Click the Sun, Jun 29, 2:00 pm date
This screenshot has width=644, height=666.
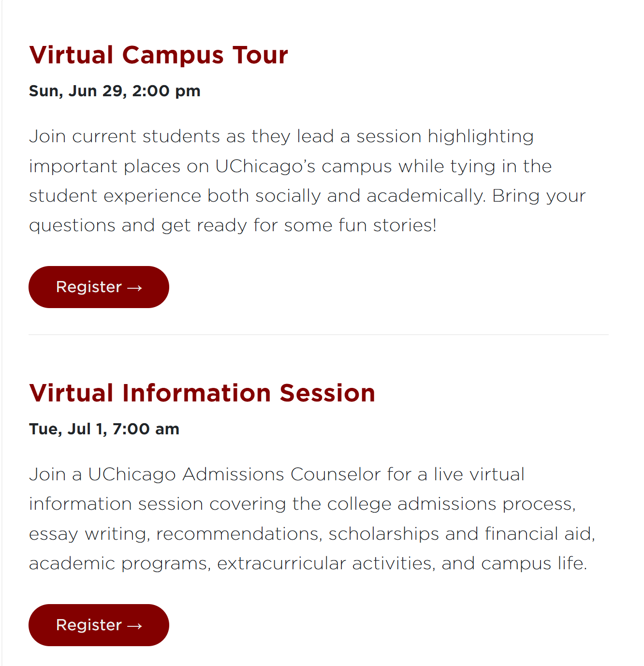point(115,91)
